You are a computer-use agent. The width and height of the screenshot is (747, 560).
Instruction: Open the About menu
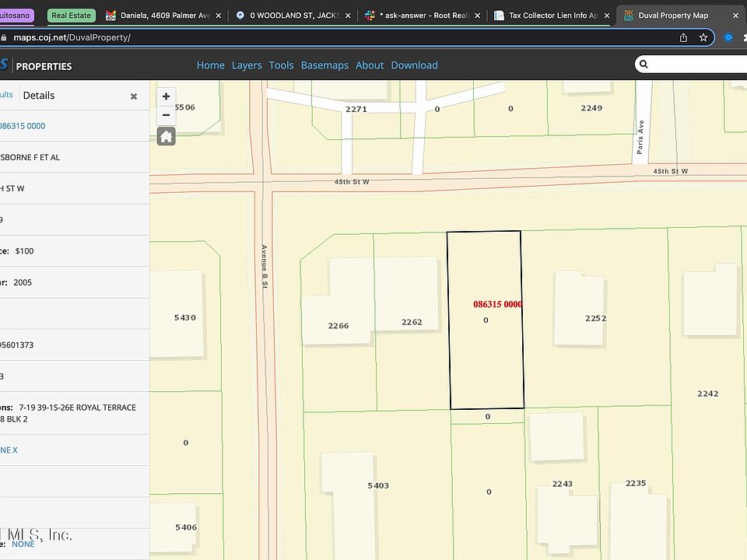[370, 65]
